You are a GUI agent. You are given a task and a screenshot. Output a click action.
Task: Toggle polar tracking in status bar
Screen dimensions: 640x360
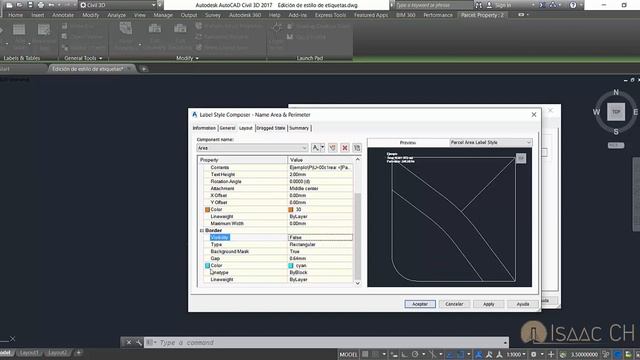(x=415, y=354)
